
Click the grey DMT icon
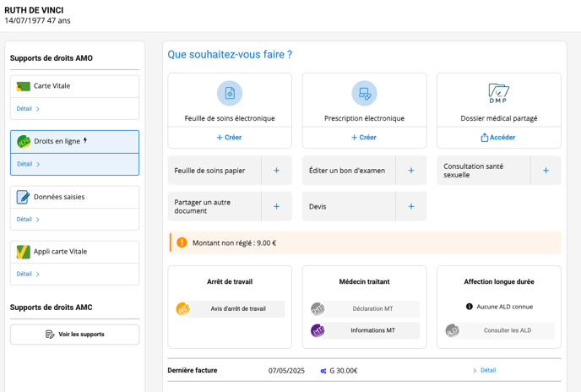318,308
